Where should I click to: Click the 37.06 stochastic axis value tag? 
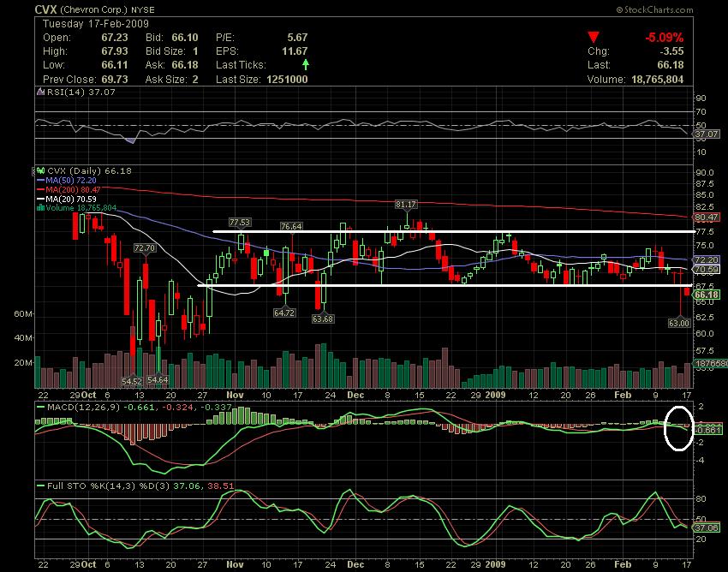pos(707,527)
